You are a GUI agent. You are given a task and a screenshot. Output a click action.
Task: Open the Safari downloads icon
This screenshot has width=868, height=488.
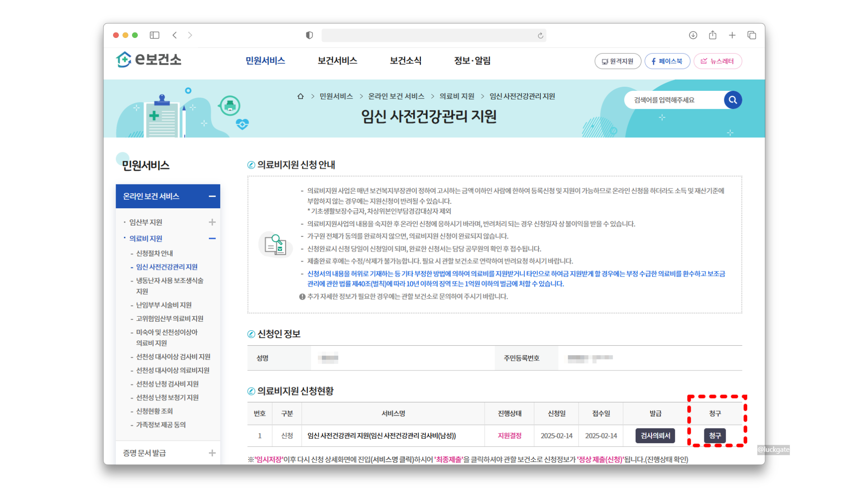click(693, 35)
